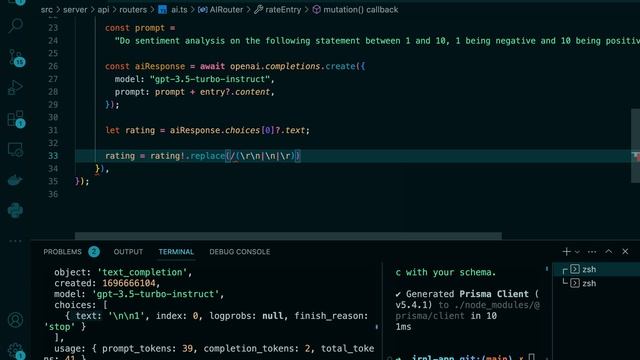Screen dimensions: 640x360
Task: Open Source Control view with 15 badge
Action: pyautogui.click(x=16, y=58)
